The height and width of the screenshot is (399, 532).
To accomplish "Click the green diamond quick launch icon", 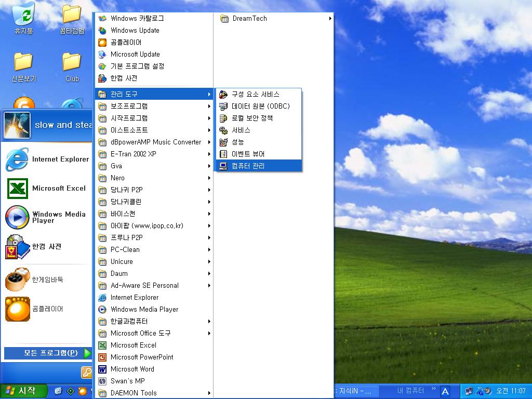I will point(71,391).
